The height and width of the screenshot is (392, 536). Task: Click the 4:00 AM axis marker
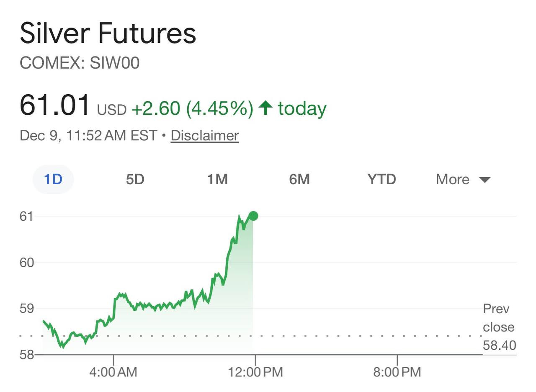point(113,371)
